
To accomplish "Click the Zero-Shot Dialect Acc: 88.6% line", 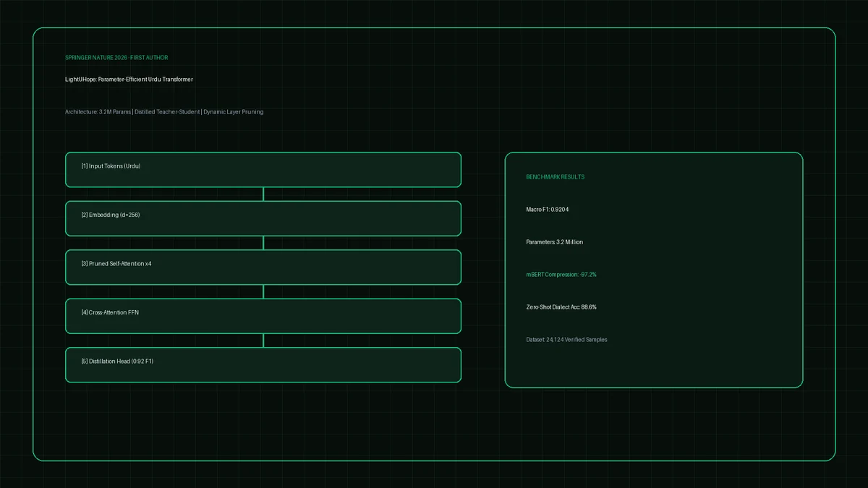I will point(561,307).
